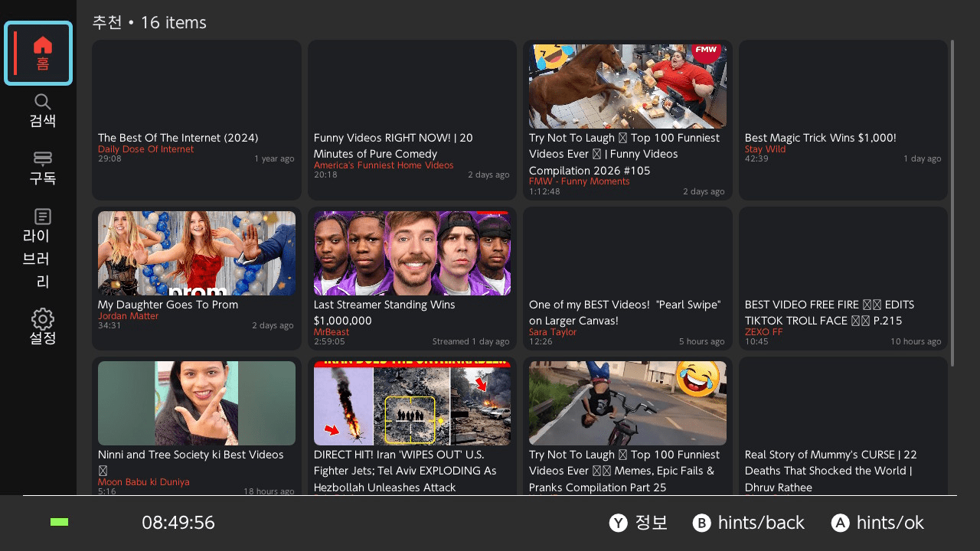Click the A button icon for ok

pos(841,523)
